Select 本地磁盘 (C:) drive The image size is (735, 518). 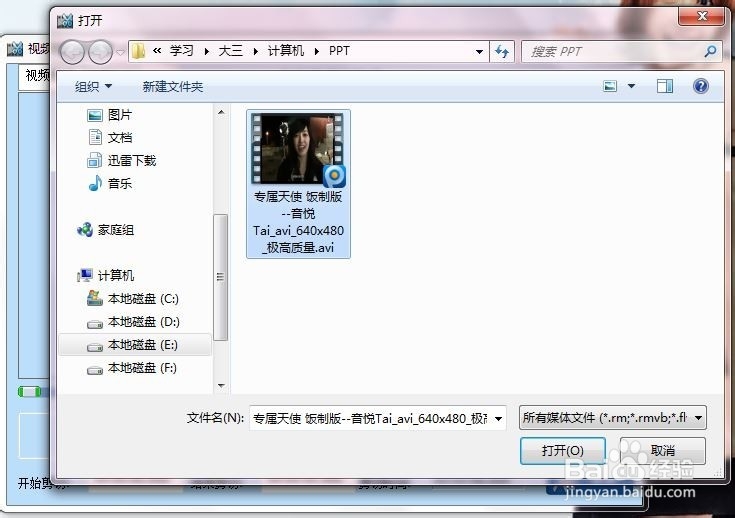pos(133,299)
